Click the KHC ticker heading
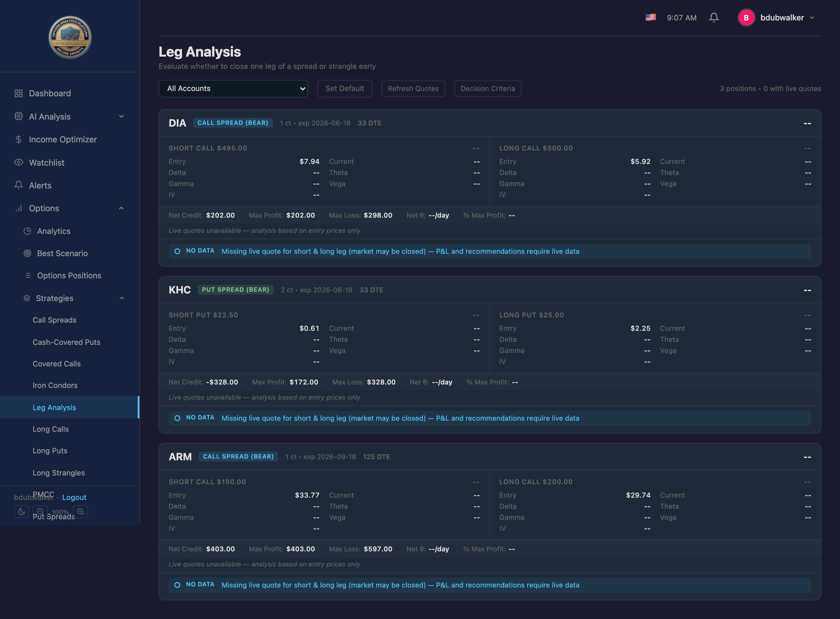The image size is (840, 619). coord(179,290)
